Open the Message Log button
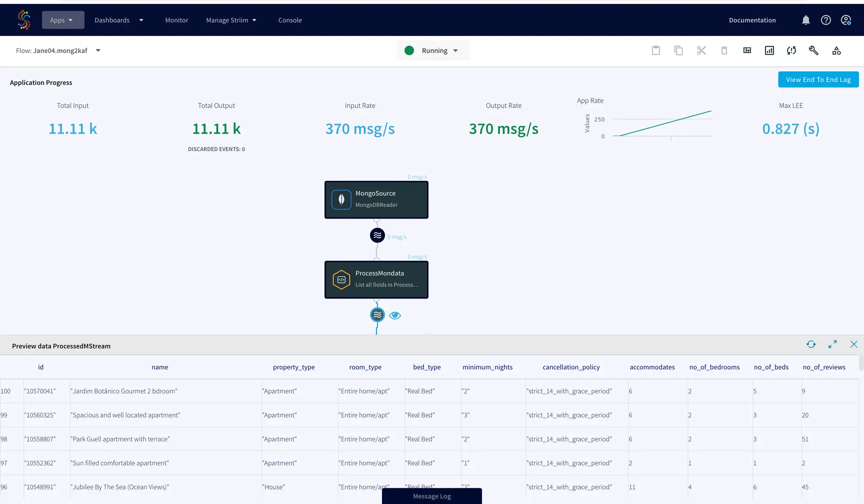Screen dimensions: 864x504 [x=432, y=496]
